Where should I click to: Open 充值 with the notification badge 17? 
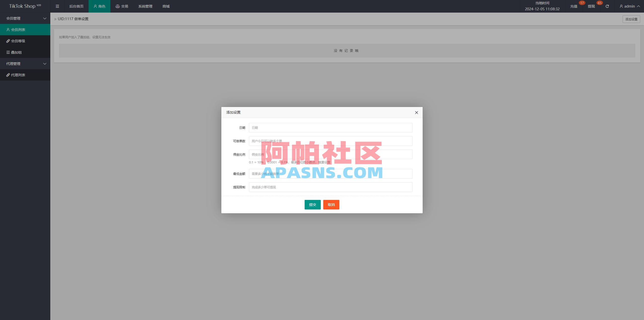574,6
